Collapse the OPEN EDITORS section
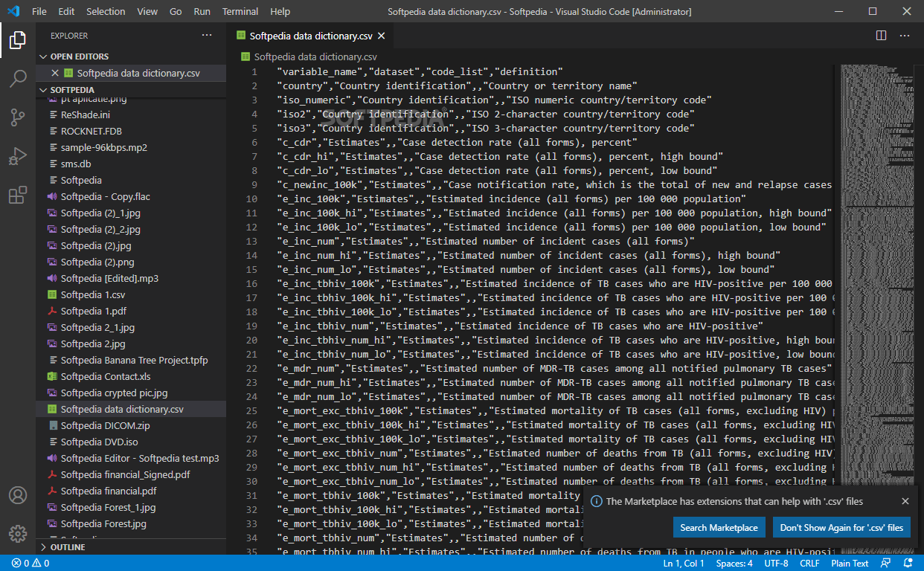 click(x=79, y=57)
